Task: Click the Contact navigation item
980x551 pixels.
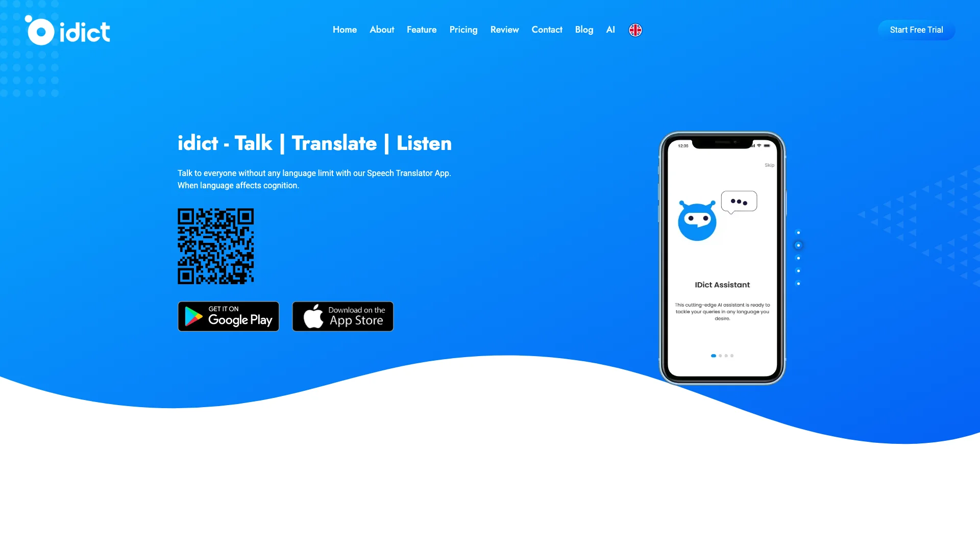Action: click(x=547, y=30)
